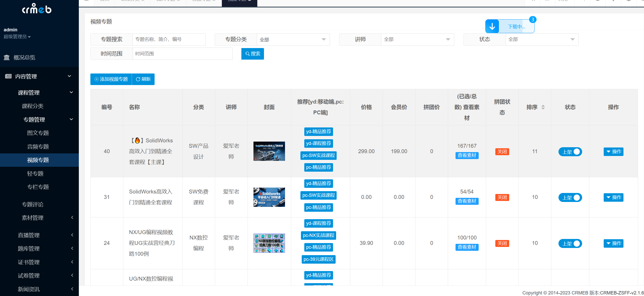644x296 pixels.
Task: Open 音频专题 in sidebar
Action: pos(38,146)
